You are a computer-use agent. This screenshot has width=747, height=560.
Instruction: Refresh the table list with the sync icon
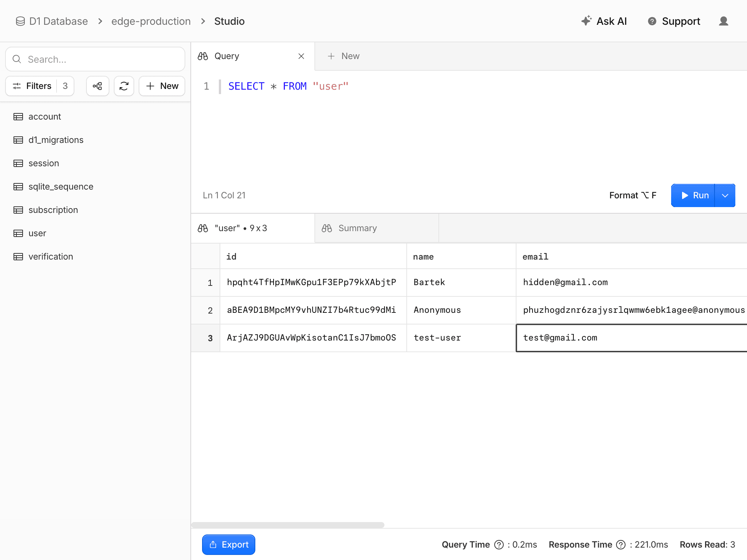[124, 86]
